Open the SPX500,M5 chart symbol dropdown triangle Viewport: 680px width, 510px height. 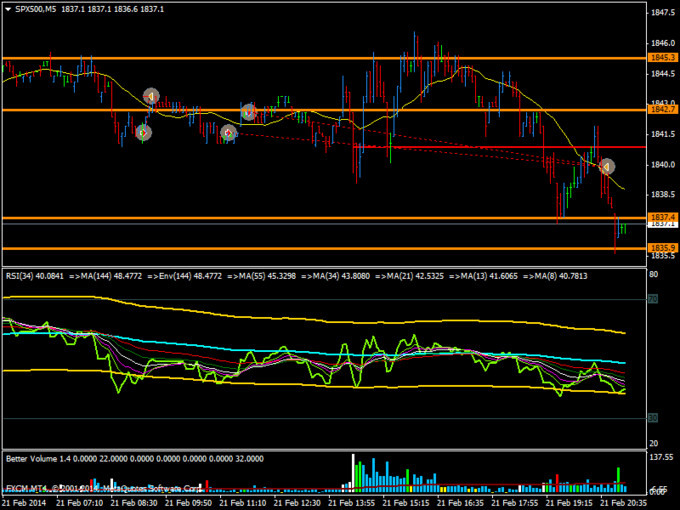tap(8, 8)
